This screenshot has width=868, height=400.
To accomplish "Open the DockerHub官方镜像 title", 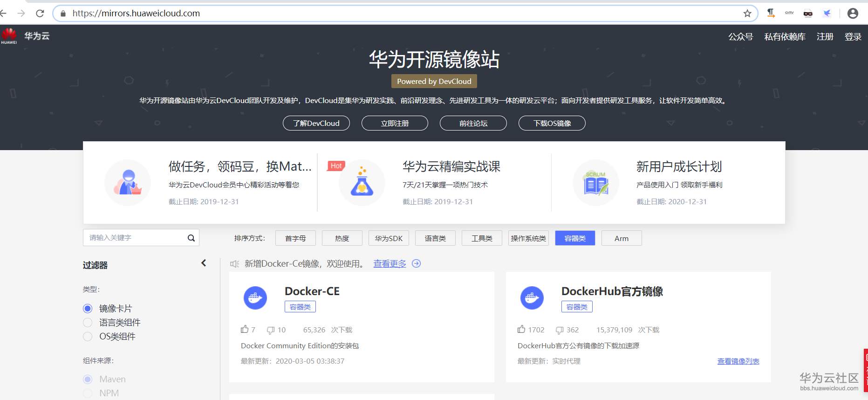I will 612,291.
